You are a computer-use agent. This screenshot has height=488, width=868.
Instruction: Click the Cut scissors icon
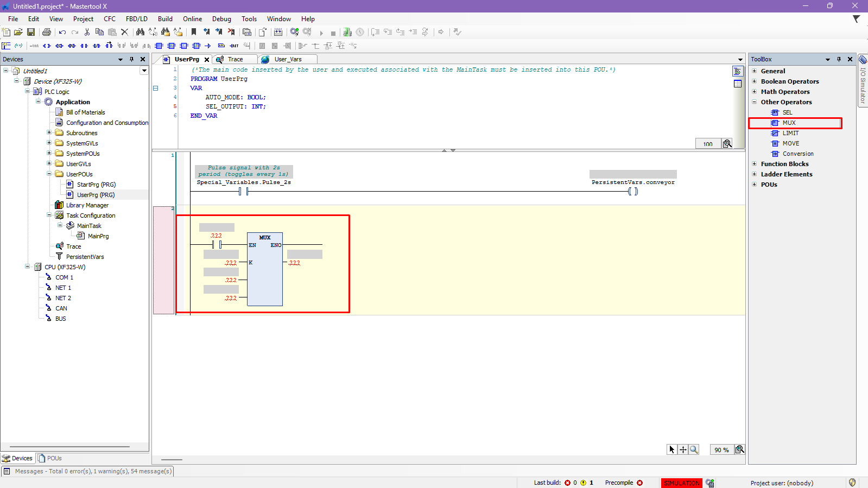coord(87,33)
